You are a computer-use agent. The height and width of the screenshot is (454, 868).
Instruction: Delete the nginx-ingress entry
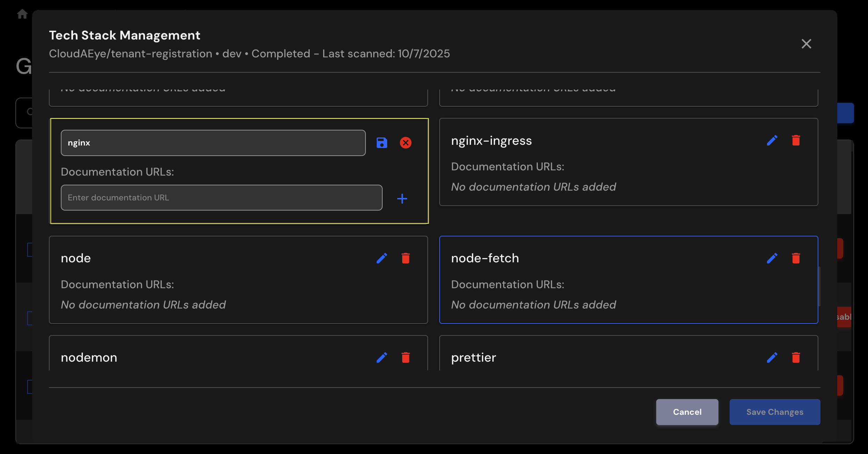click(x=796, y=140)
